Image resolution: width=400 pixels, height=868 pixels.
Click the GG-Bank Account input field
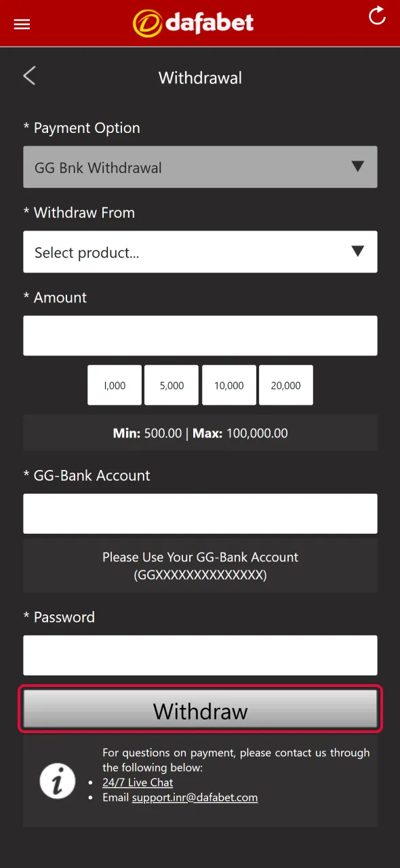200,513
